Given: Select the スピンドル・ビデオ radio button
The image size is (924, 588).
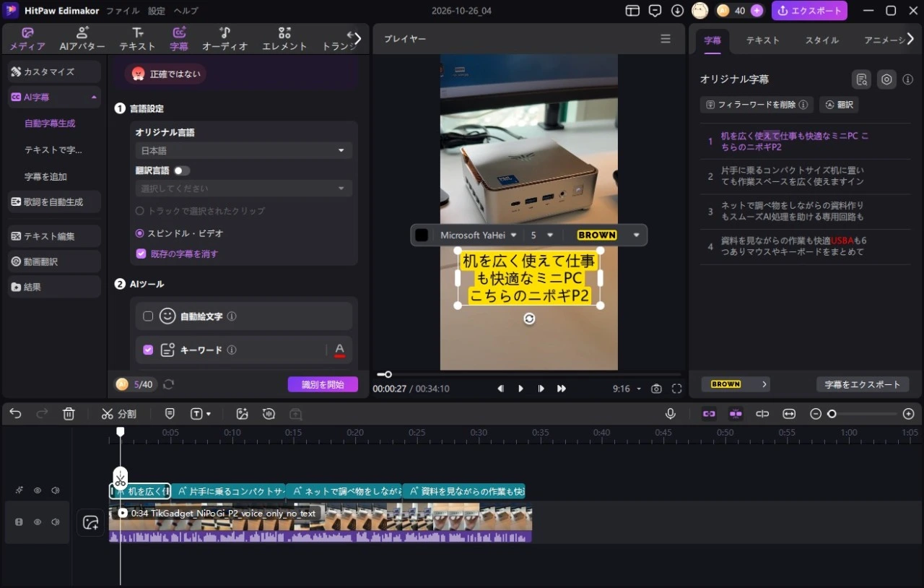Looking at the screenshot, I should [x=140, y=233].
